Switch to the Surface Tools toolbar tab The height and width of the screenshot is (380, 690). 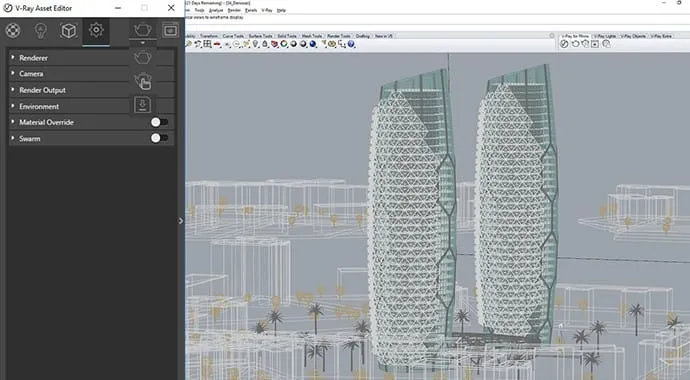pos(261,36)
